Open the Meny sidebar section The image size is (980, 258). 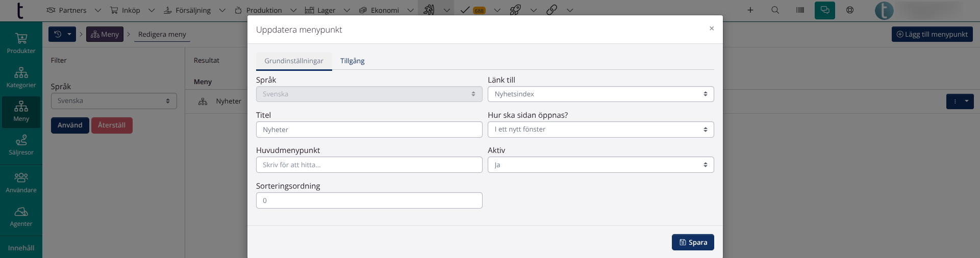click(x=21, y=111)
